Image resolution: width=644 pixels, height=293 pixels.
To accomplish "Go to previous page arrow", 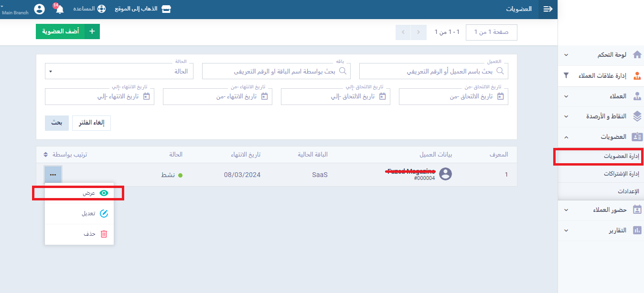I will pos(419,32).
